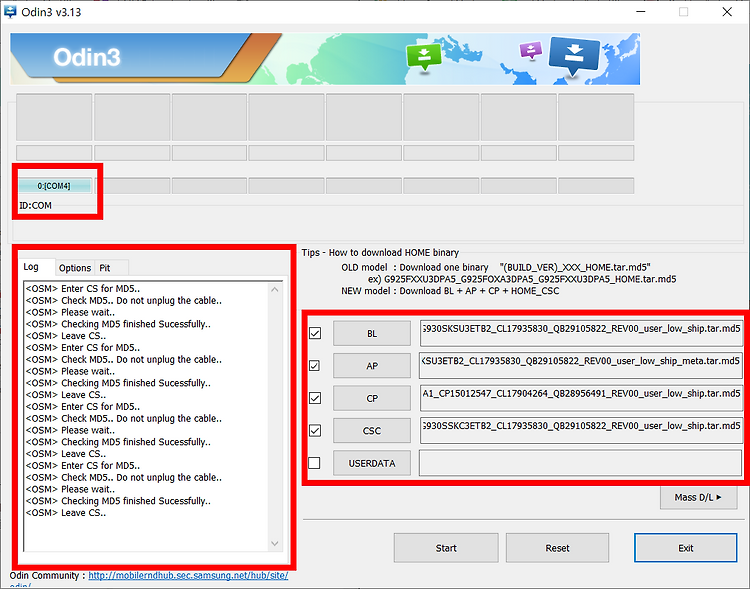Click the Reset button
The height and width of the screenshot is (589, 750).
pos(557,548)
